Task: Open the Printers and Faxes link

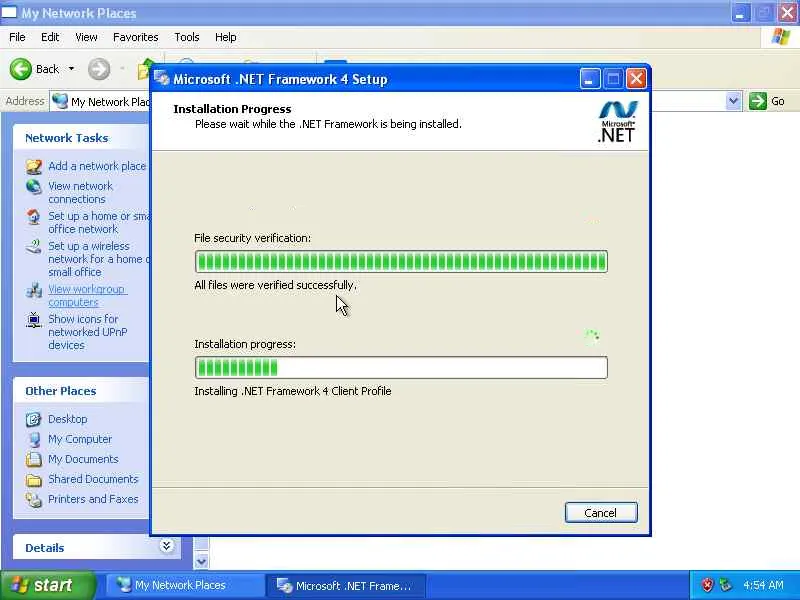Action: click(93, 499)
